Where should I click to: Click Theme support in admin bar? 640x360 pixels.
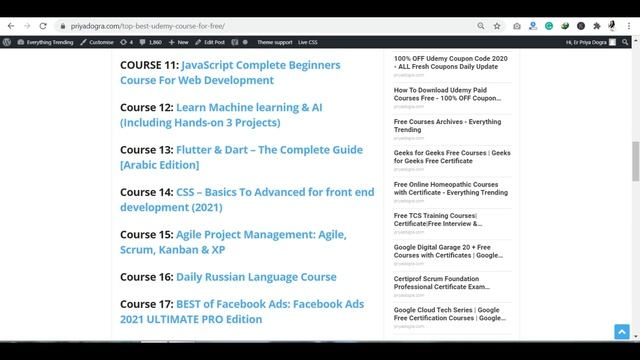coord(275,42)
